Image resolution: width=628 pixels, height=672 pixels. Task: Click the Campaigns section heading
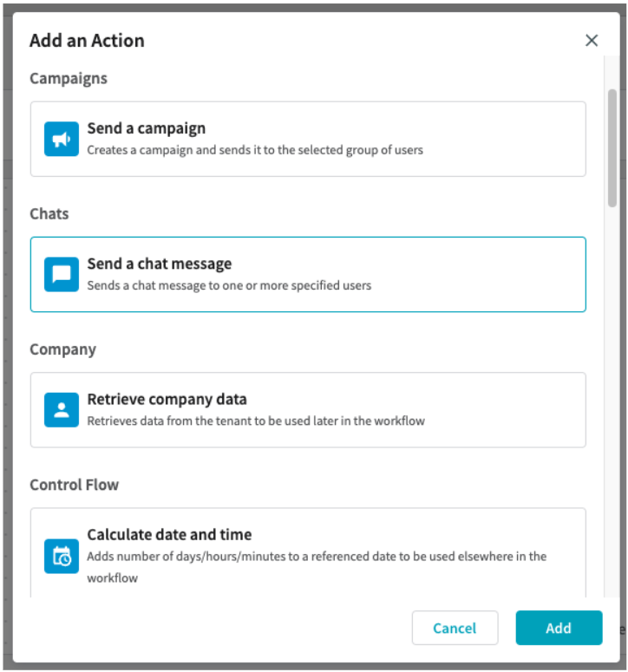69,78
